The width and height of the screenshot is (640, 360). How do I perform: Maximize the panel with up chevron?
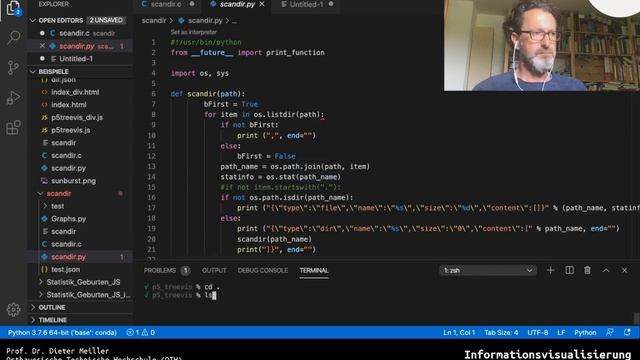606,270
